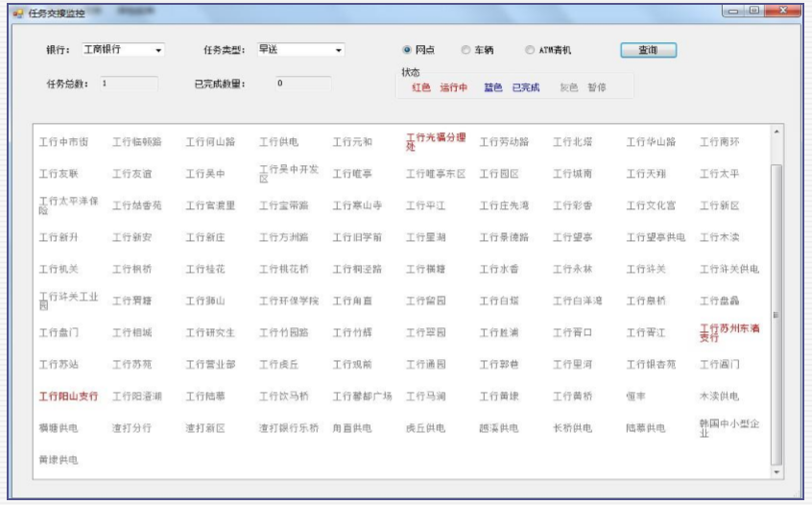Select 工行园区 in the list
The height and width of the screenshot is (505, 812).
coord(499,174)
